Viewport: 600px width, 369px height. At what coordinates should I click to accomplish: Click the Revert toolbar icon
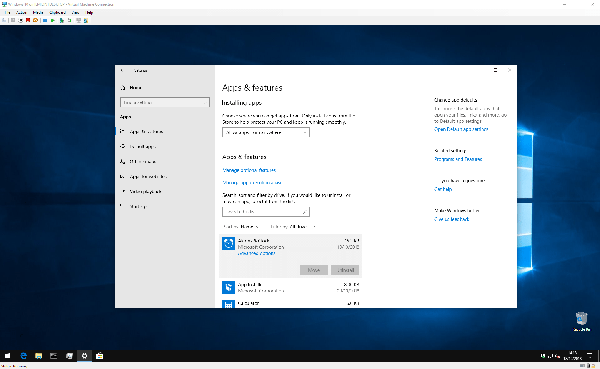(70, 20)
